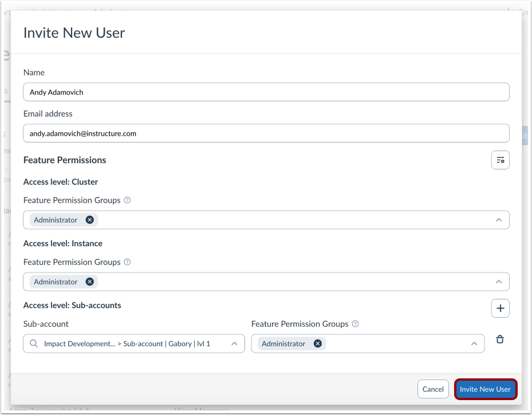Viewport: 532px width, 415px height.
Task: Click the help icon beside Cluster Feature Permission Groups
Action: tap(127, 200)
